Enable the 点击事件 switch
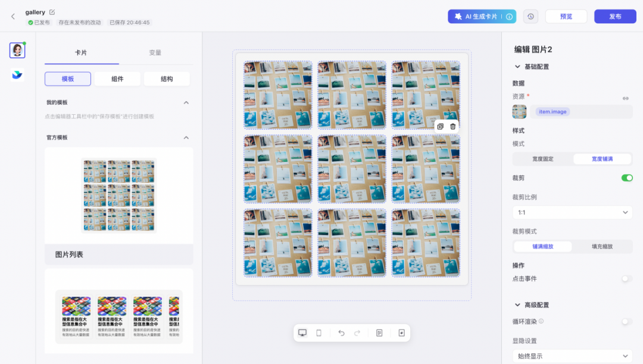Image resolution: width=643 pixels, height=364 pixels. [626, 279]
